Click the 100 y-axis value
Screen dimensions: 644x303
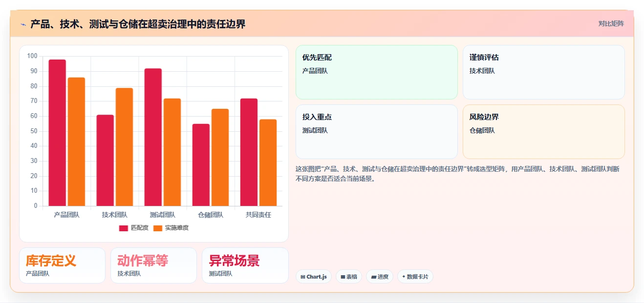pyautogui.click(x=32, y=56)
